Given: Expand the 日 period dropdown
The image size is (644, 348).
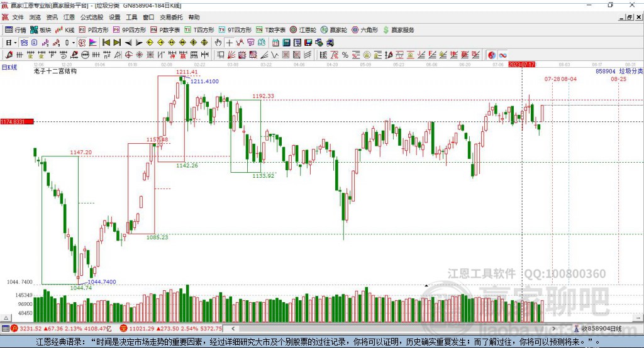Looking at the screenshot, I should pos(15,43).
